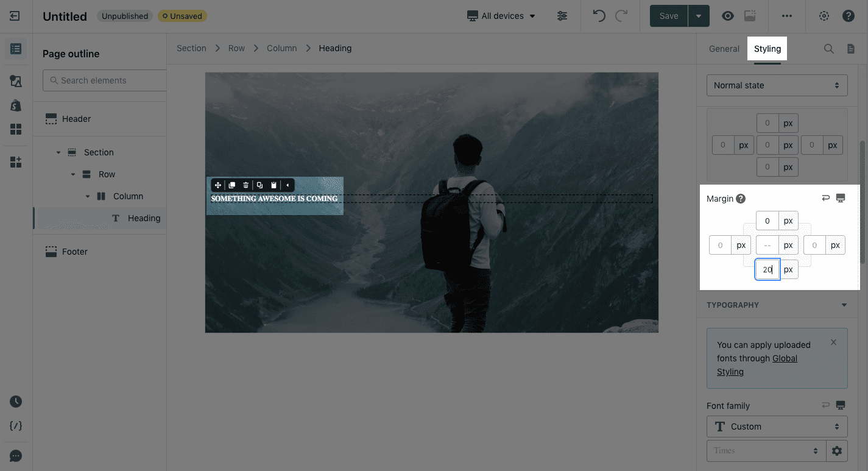This screenshot has width=868, height=471.
Task: Click the Margin device desktop icon
Action: click(841, 198)
